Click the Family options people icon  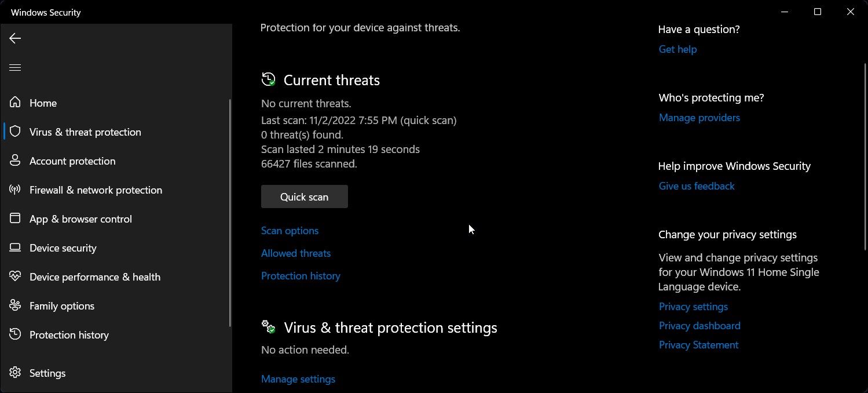click(15, 305)
